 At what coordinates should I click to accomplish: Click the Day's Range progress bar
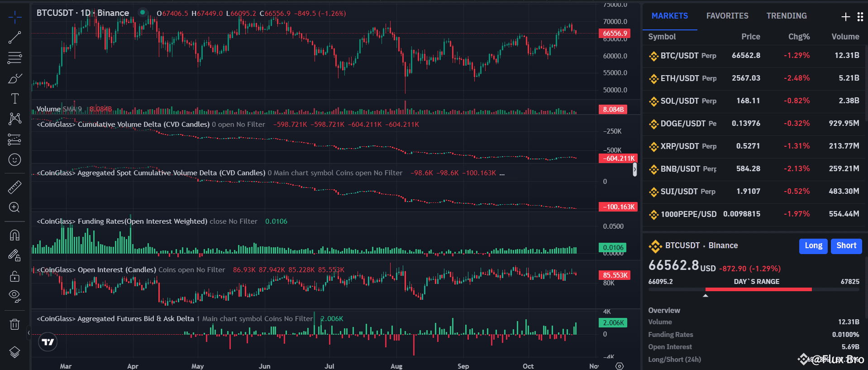pos(754,289)
